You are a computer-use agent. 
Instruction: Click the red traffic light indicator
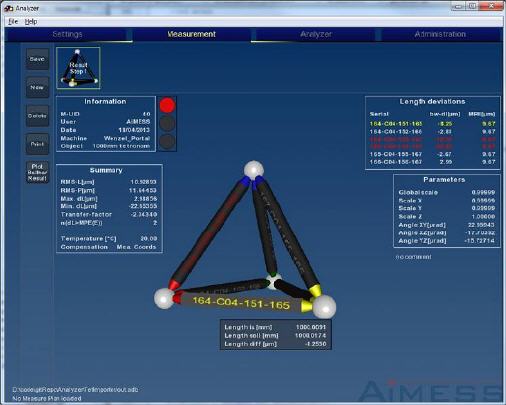[167, 106]
